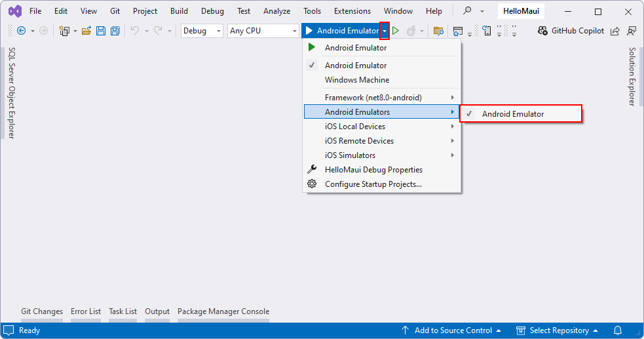Open the SQL Server Object Explorer side tab
Viewport: 644px width, 339px height.
coord(12,93)
